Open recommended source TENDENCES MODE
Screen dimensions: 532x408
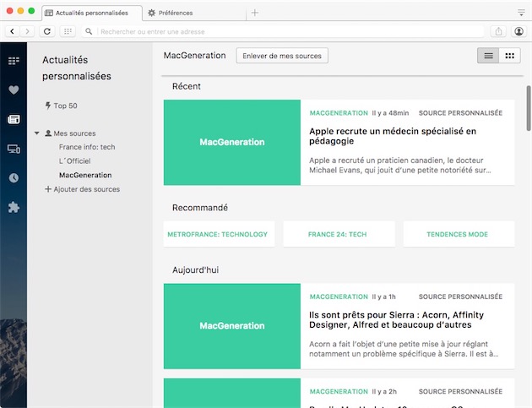pos(459,234)
